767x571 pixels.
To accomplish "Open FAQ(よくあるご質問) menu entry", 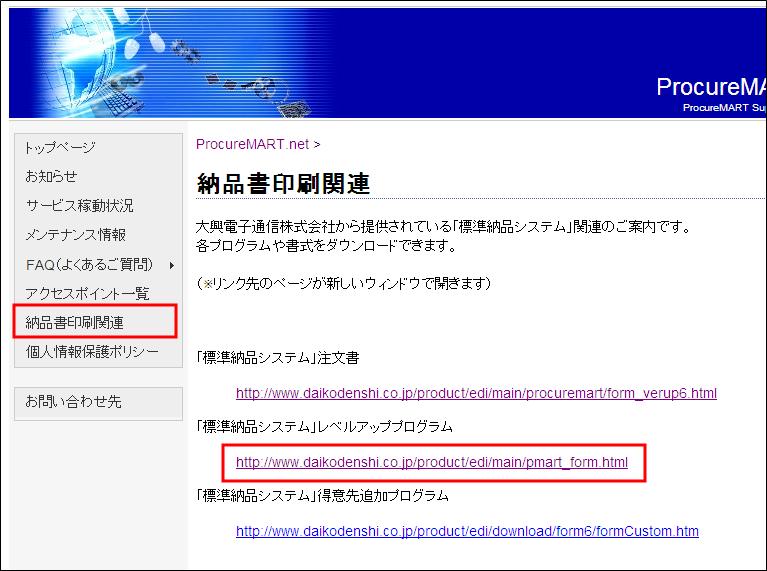I will pyautogui.click(x=89, y=265).
